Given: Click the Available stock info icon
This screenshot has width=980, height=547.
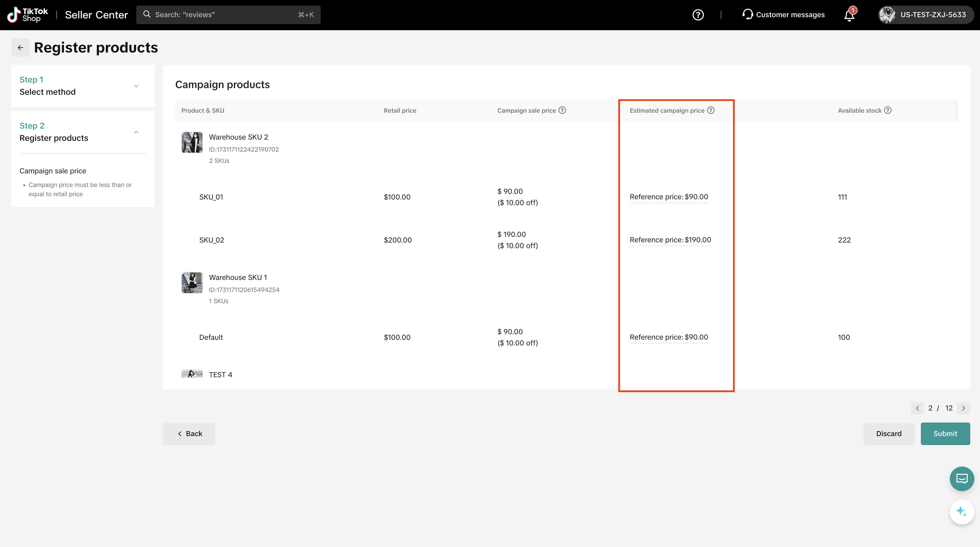Looking at the screenshot, I should pyautogui.click(x=888, y=110).
